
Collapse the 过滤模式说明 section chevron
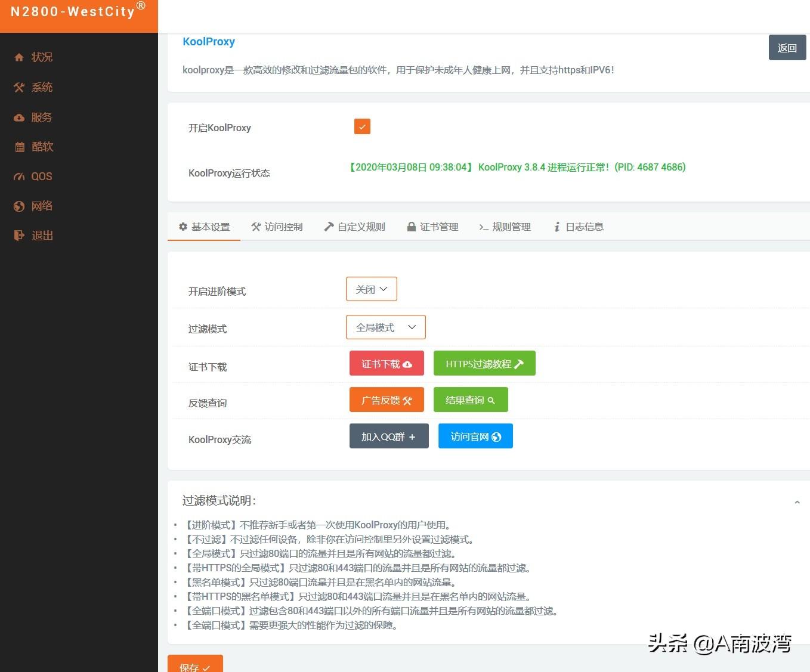point(797,502)
